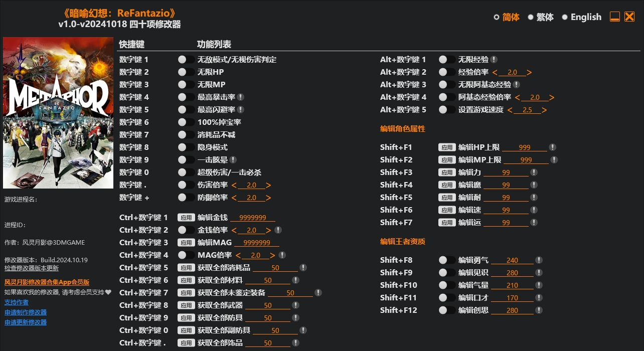
Task: Click info icon beside 获取全部未鉴定装备
Action: point(318,293)
